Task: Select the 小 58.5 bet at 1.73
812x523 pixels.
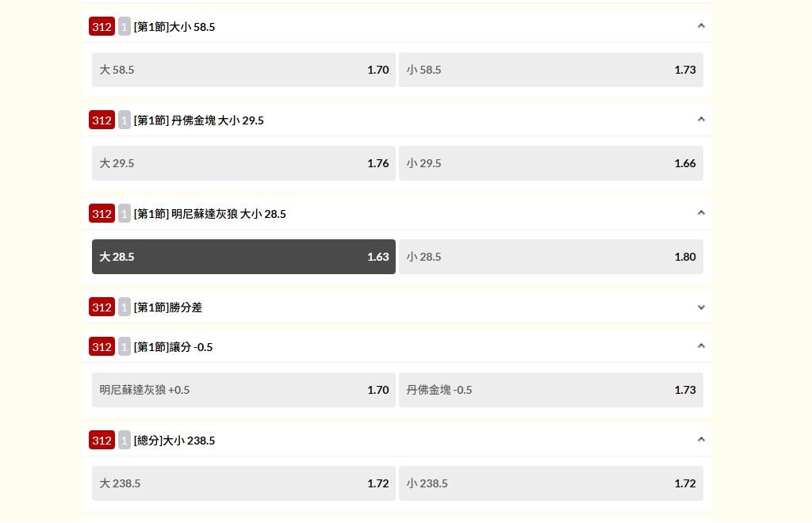Action: [550, 70]
